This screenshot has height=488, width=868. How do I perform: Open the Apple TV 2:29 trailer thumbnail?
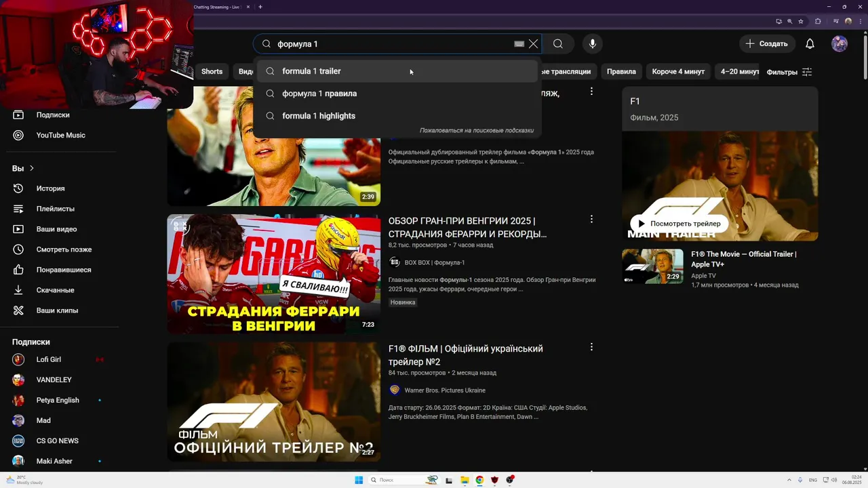pos(652,266)
